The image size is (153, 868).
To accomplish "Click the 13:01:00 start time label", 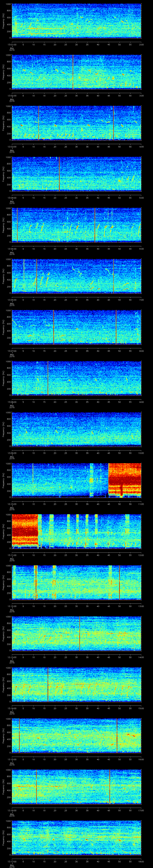I will click(x=12, y=44).
